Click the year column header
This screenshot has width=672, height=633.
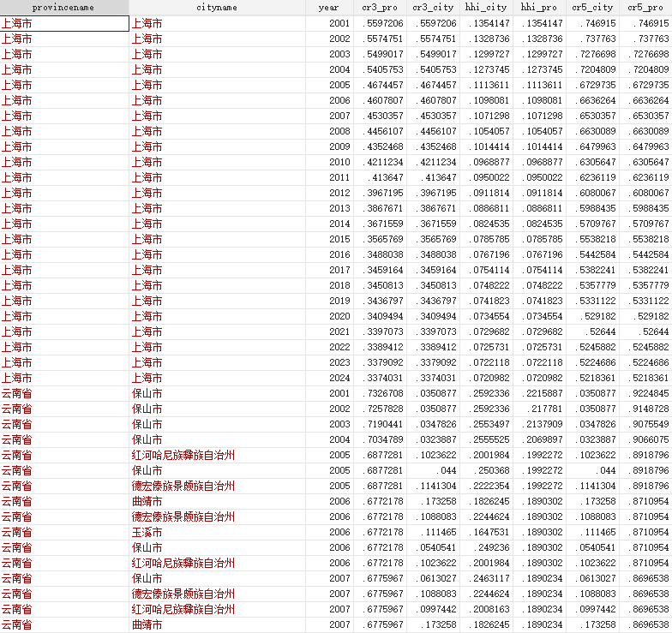tap(328, 7)
